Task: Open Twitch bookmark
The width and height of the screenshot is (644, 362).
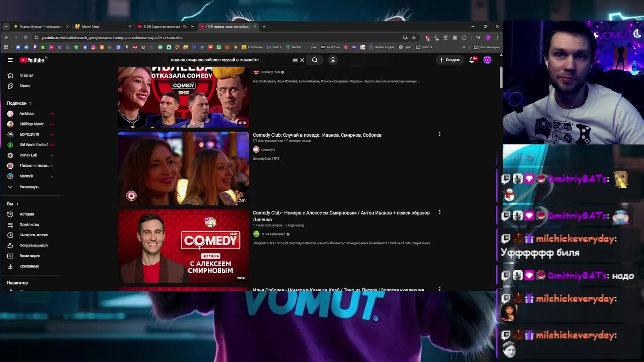Action: click(274, 47)
